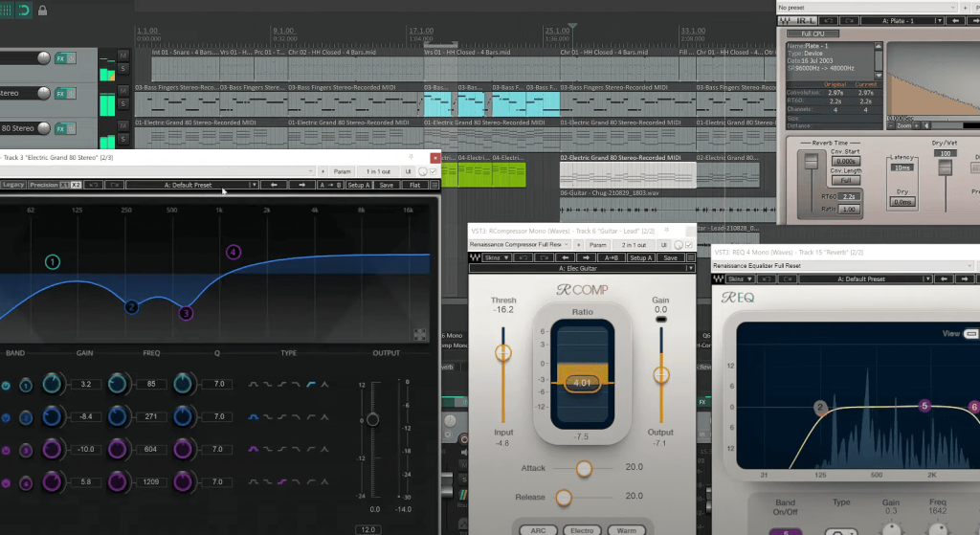Viewport: 980px width, 535px height.
Task: Toggle ARC in RCompressor
Action: [x=538, y=530]
